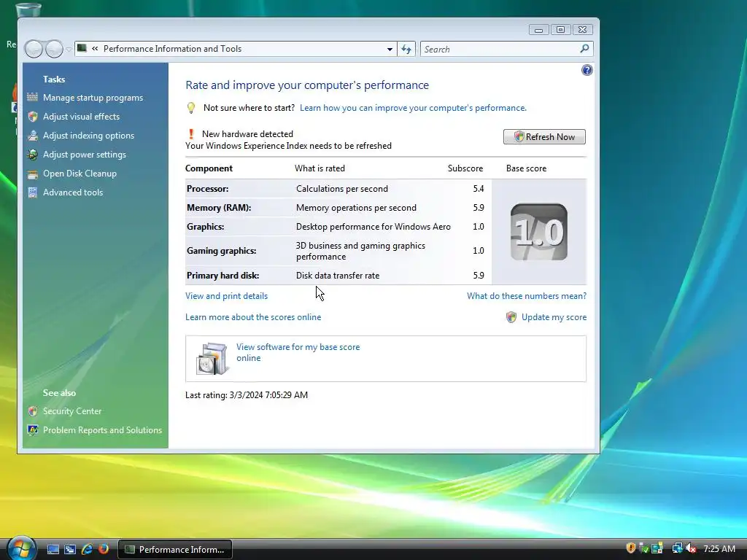This screenshot has width=747, height=560.
Task: Open the help question mark icon
Action: click(x=587, y=71)
